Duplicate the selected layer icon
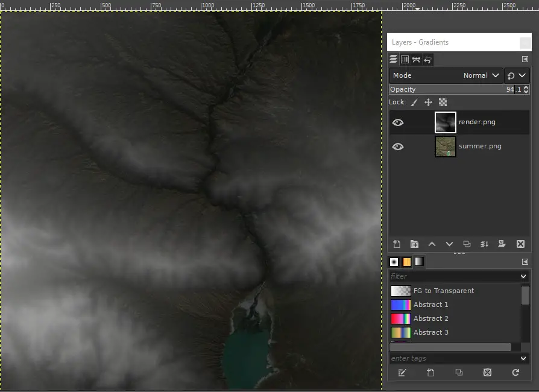 point(467,244)
